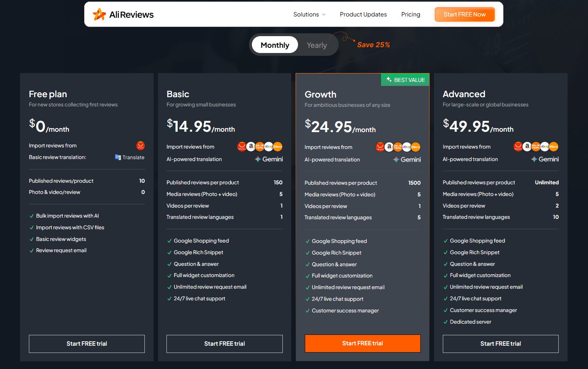Screen dimensions: 588x369
Task: Click the Amazon icon in Basic plan
Action: tap(251, 147)
